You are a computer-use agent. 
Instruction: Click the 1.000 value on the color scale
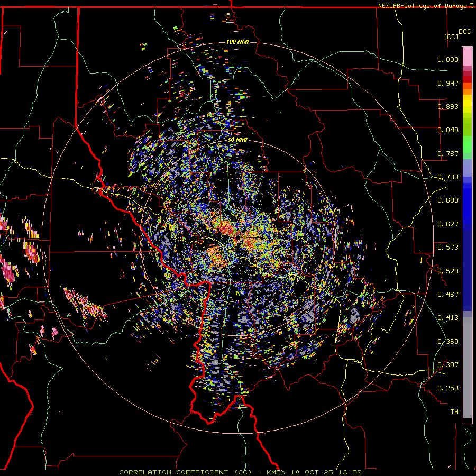pyautogui.click(x=448, y=59)
